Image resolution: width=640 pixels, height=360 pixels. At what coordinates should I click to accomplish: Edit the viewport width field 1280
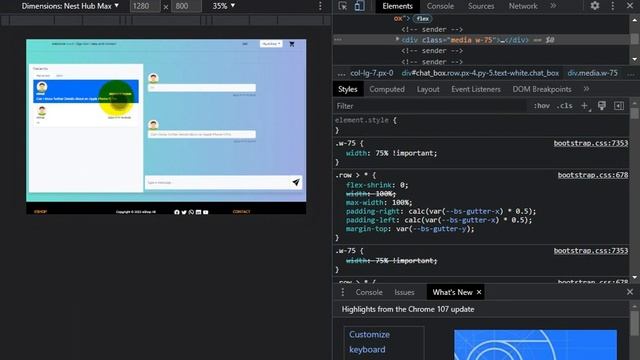[145, 6]
